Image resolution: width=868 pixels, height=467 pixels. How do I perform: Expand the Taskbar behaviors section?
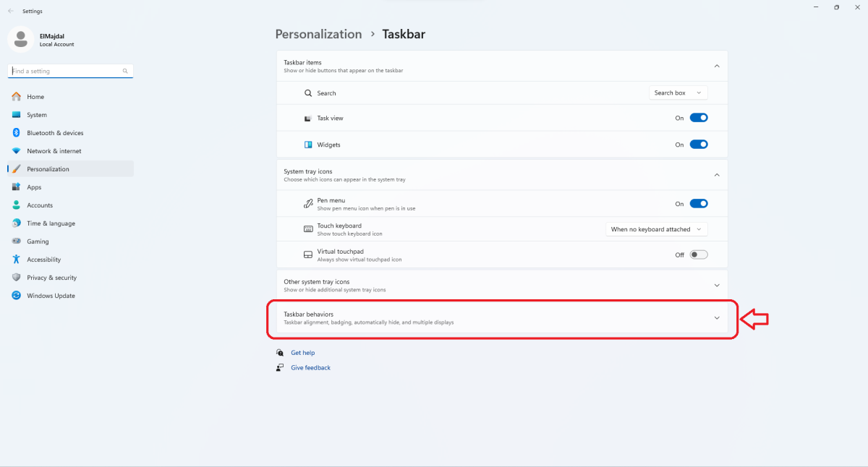[716, 318]
